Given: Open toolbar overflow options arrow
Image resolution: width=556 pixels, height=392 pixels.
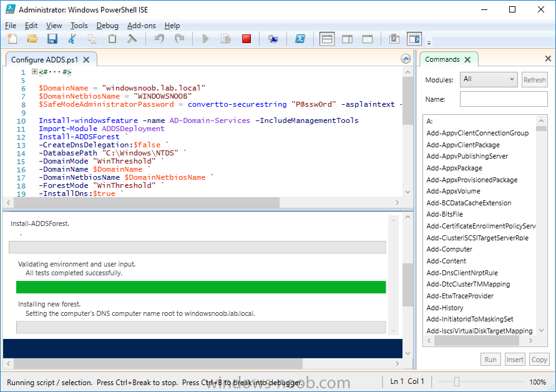Looking at the screenshot, I should [x=429, y=42].
